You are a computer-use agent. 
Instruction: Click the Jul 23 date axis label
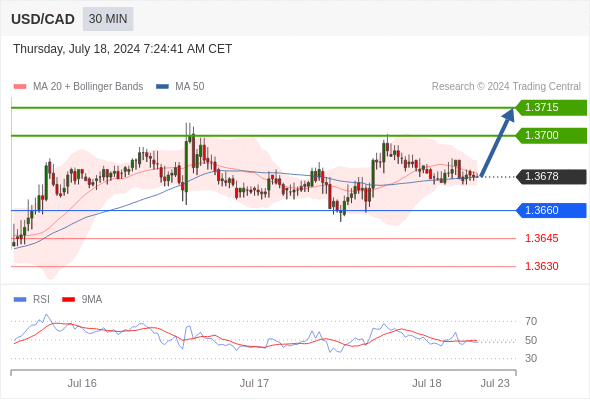click(x=495, y=383)
